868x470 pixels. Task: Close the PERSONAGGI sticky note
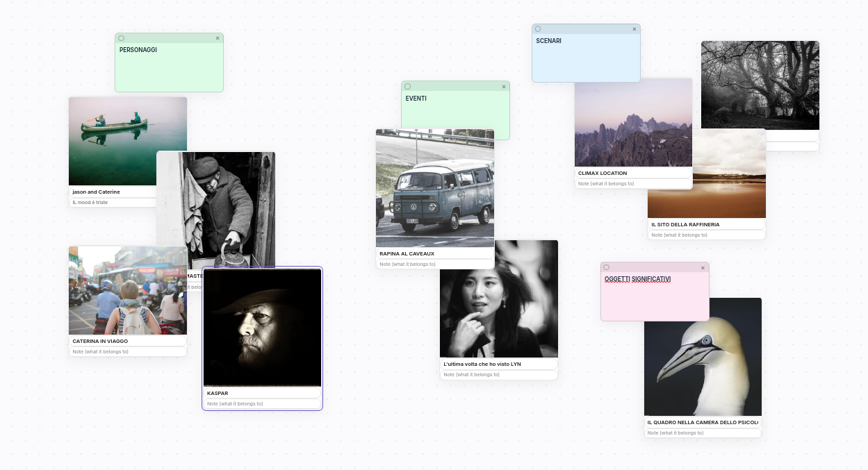tap(218, 38)
